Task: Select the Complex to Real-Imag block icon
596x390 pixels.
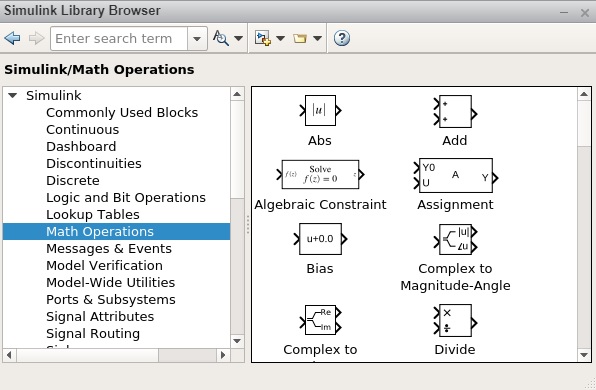Action: [320, 320]
